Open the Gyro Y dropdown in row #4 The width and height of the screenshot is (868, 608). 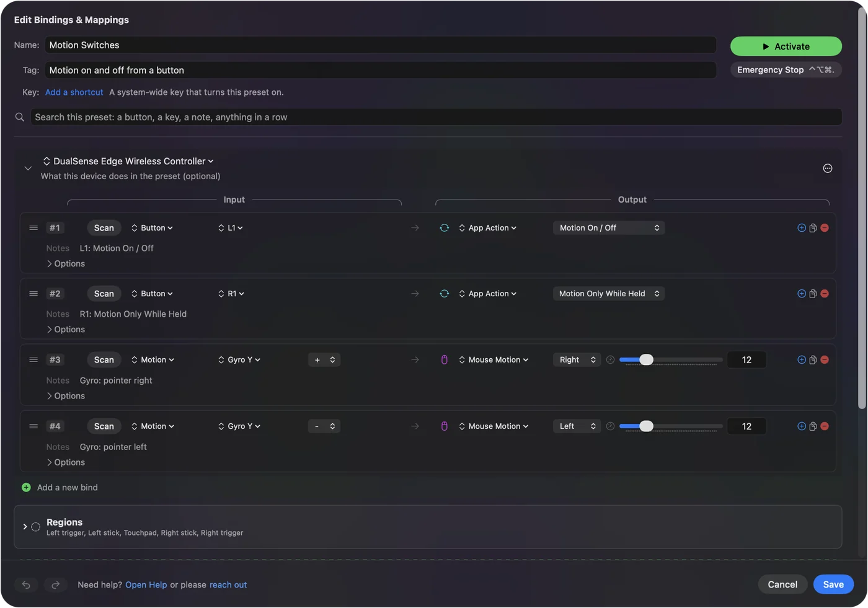[x=239, y=426]
